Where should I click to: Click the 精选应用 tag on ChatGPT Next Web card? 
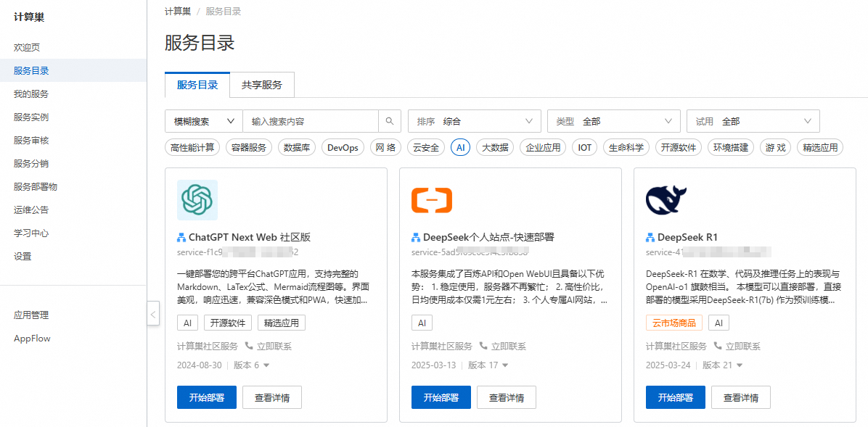tap(282, 323)
